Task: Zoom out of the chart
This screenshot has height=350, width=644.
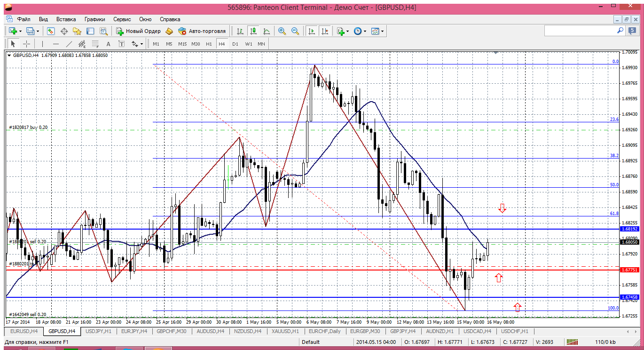Action: (295, 31)
